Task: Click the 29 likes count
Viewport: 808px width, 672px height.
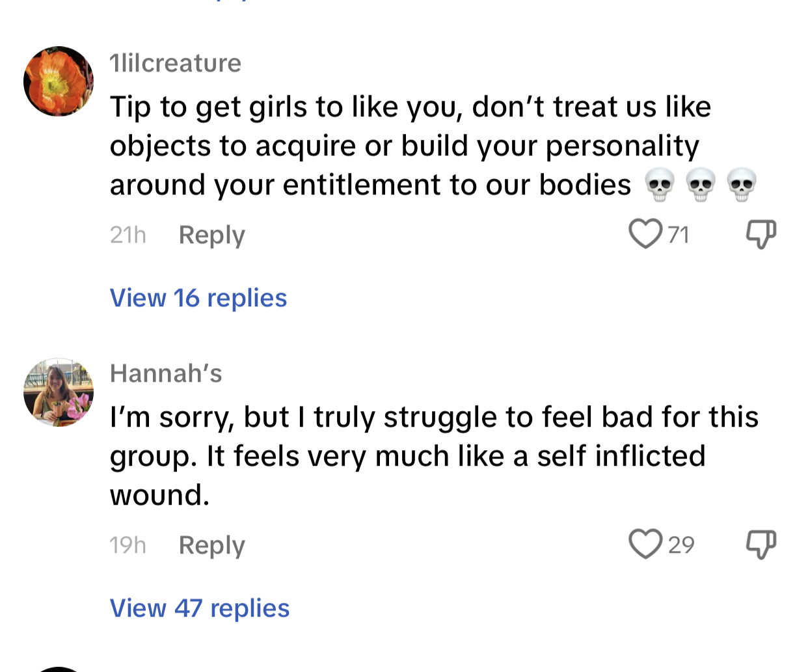Action: pyautogui.click(x=681, y=544)
